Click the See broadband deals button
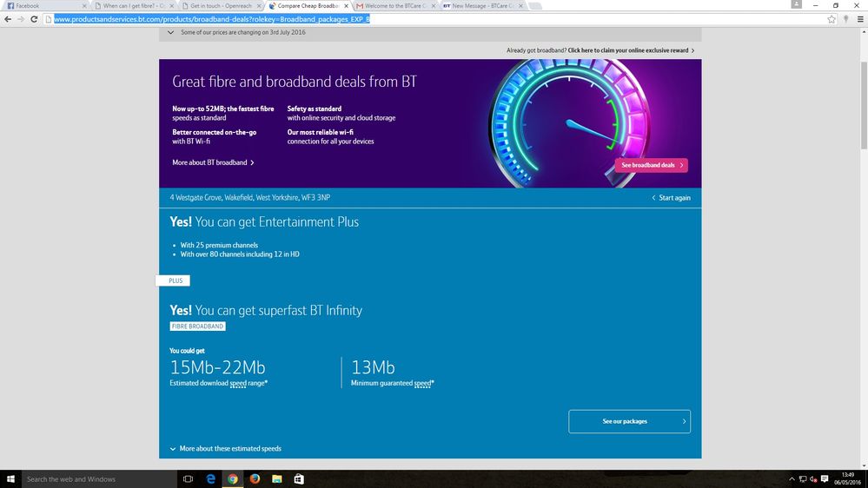The height and width of the screenshot is (488, 868). [651, 165]
